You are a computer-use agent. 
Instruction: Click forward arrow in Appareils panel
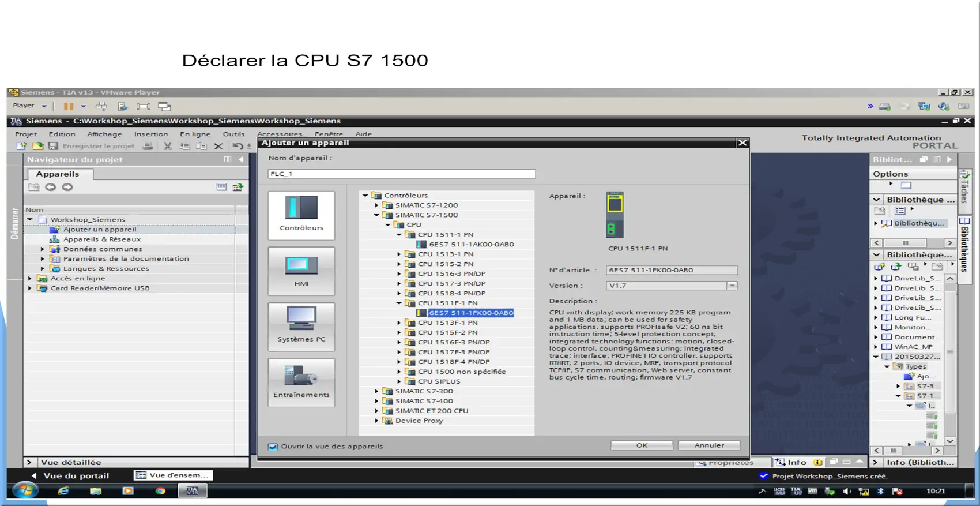click(x=67, y=187)
